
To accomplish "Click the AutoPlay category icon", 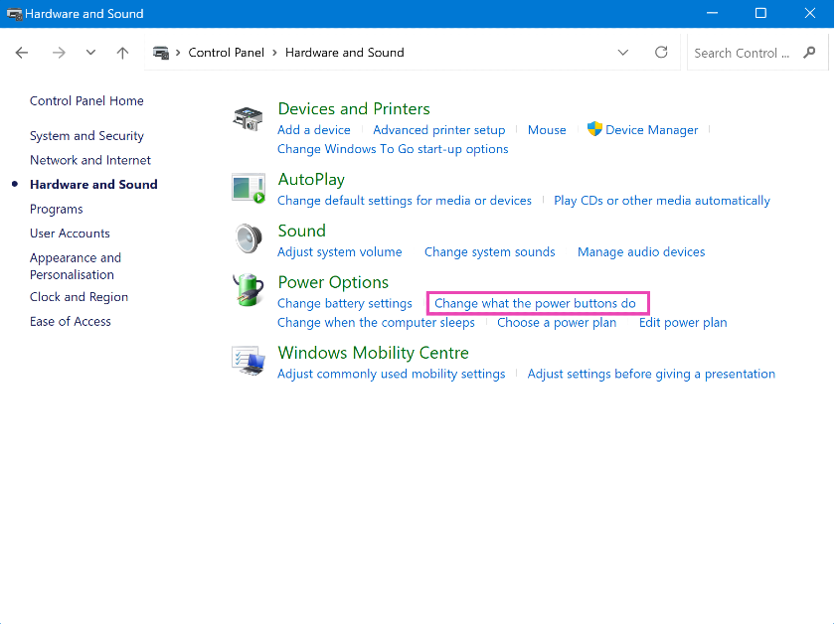I will click(x=248, y=189).
